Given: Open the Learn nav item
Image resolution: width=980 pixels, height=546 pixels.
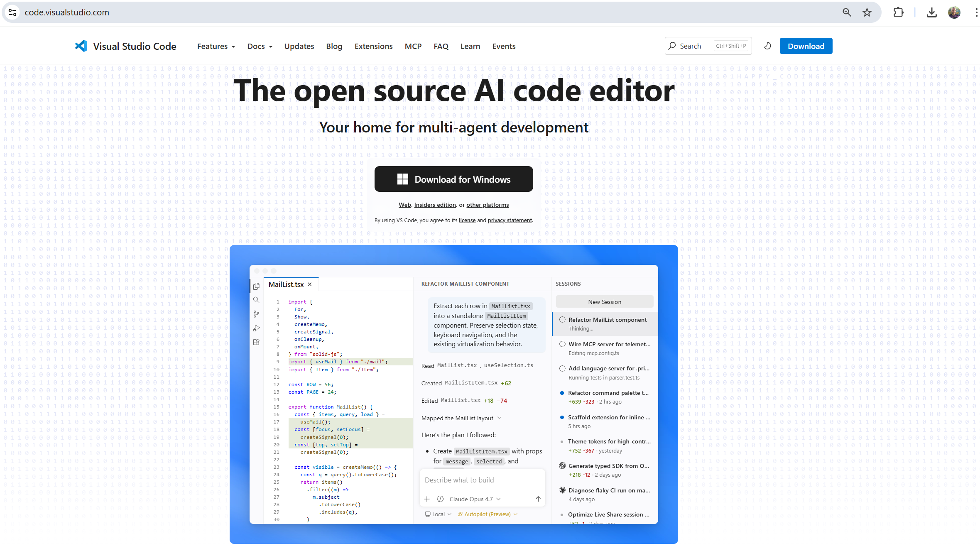Looking at the screenshot, I should point(470,47).
